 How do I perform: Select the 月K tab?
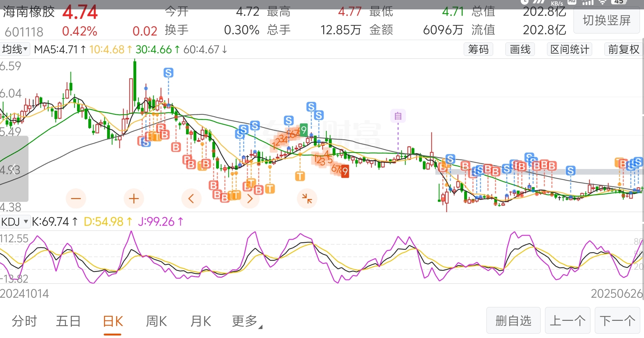(200, 321)
